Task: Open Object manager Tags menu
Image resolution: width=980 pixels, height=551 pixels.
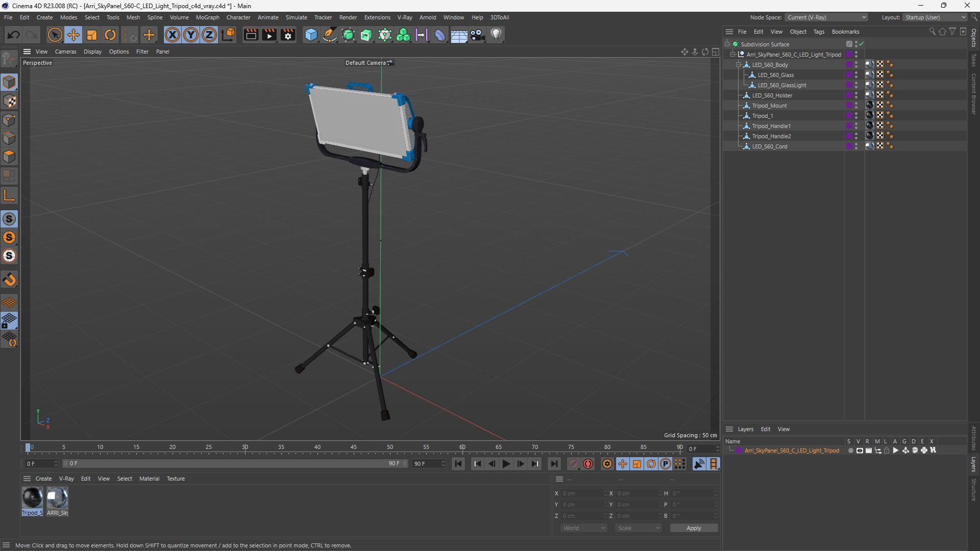Action: point(819,32)
